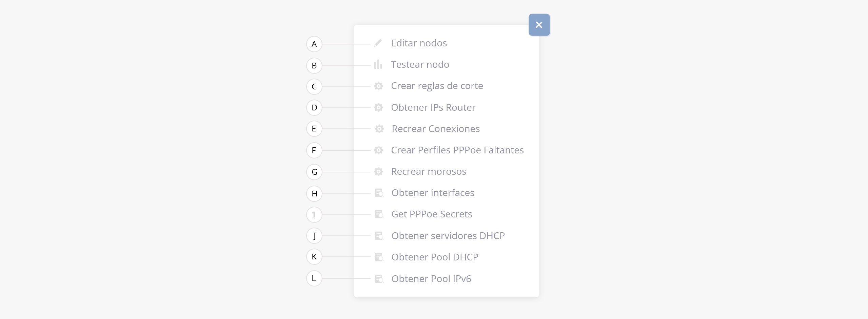The height and width of the screenshot is (319, 868).
Task: Select Obtener servidores DHCP
Action: click(448, 236)
